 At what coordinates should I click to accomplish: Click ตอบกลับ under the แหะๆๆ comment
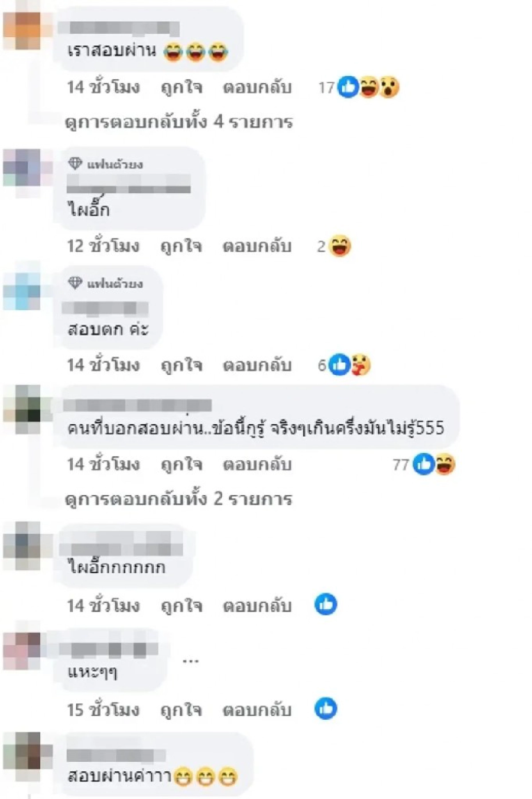257,710
